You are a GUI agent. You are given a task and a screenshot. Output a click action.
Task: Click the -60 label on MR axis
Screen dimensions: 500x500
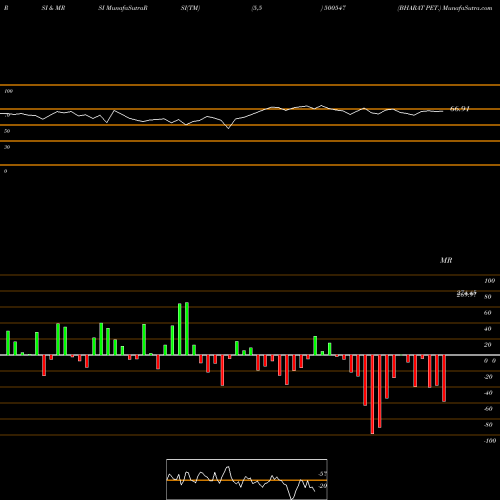click(x=488, y=409)
